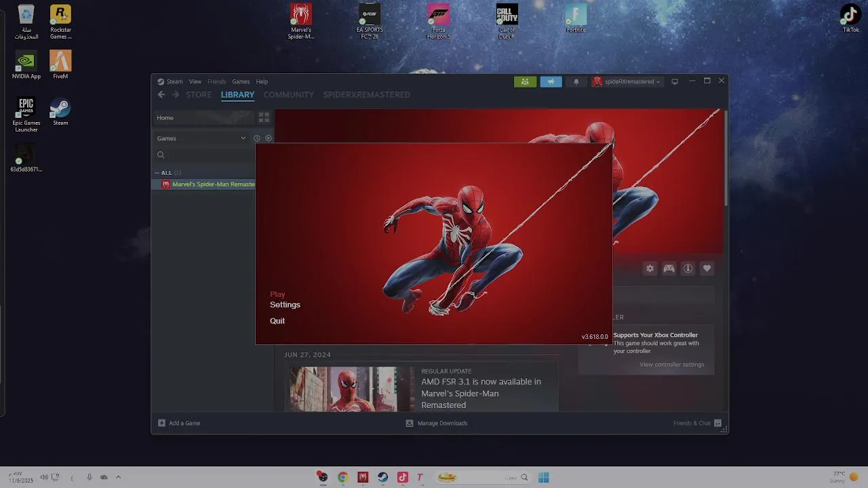Open the SPIDERXREMASTERED profile tab
Screen dimensions: 868x488
click(366, 95)
